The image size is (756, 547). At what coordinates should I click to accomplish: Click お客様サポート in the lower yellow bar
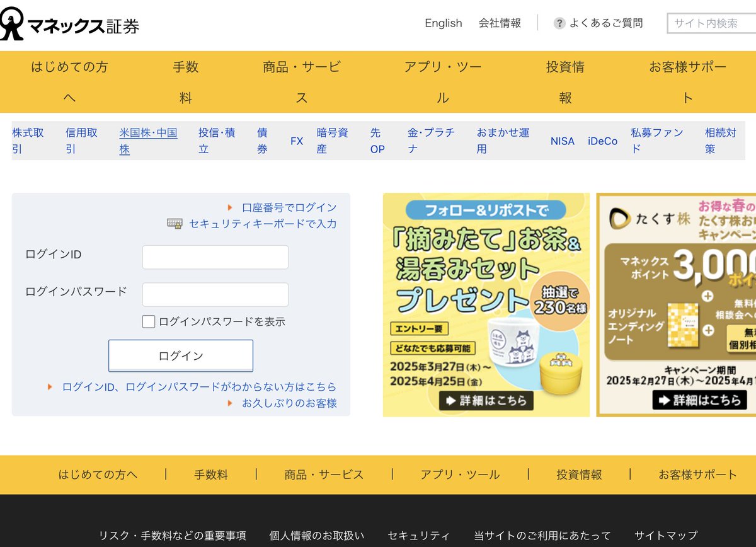click(x=697, y=475)
